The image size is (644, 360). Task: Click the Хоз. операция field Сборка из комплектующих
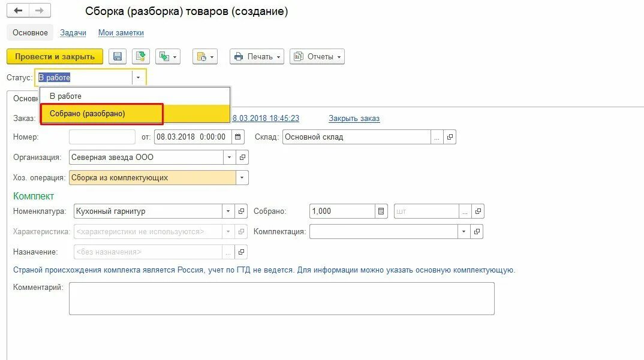point(152,178)
